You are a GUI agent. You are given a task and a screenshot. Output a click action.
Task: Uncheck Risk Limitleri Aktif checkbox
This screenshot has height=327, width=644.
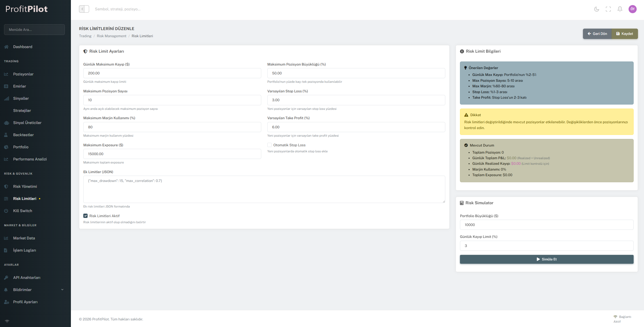pos(85,216)
